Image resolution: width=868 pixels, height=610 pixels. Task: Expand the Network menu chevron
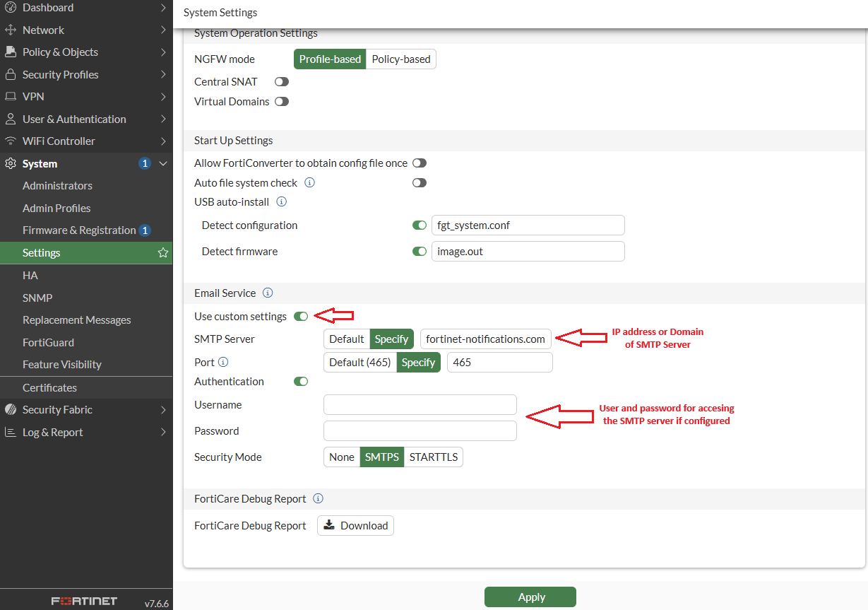pos(163,30)
